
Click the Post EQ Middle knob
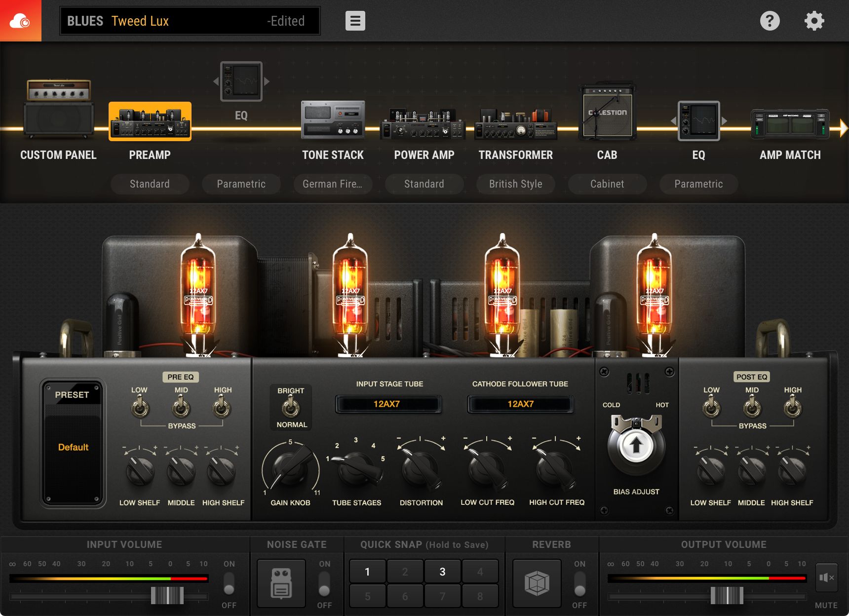point(752,470)
